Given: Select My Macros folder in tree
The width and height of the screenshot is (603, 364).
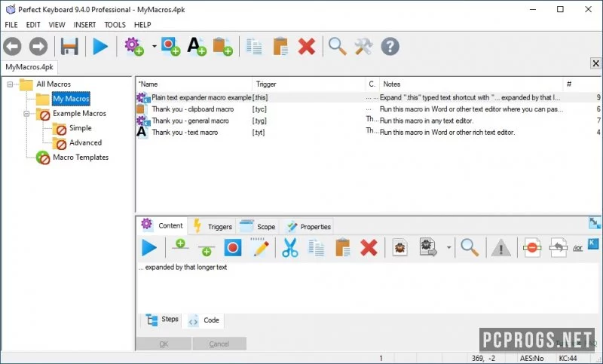Looking at the screenshot, I should [x=71, y=99].
